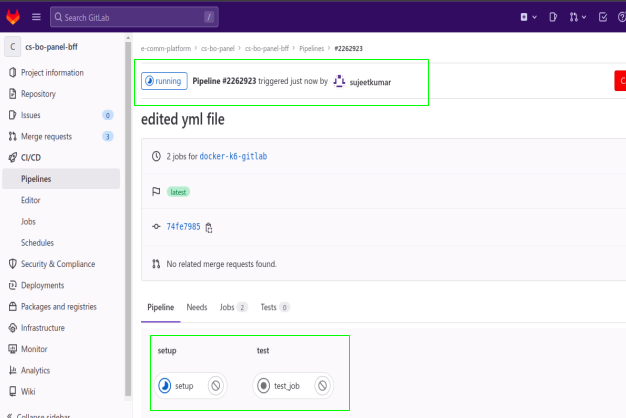The width and height of the screenshot is (626, 418).
Task: Click Pipeline #2262923 heading text
Action: pyautogui.click(x=224, y=81)
